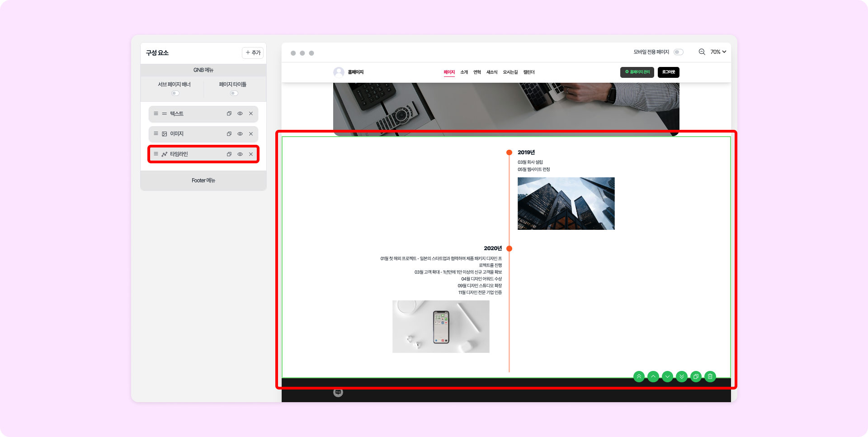Image resolution: width=868 pixels, height=437 pixels.
Task: Click the 11월 디자인 전문 기업 인증 text
Action: point(480,293)
